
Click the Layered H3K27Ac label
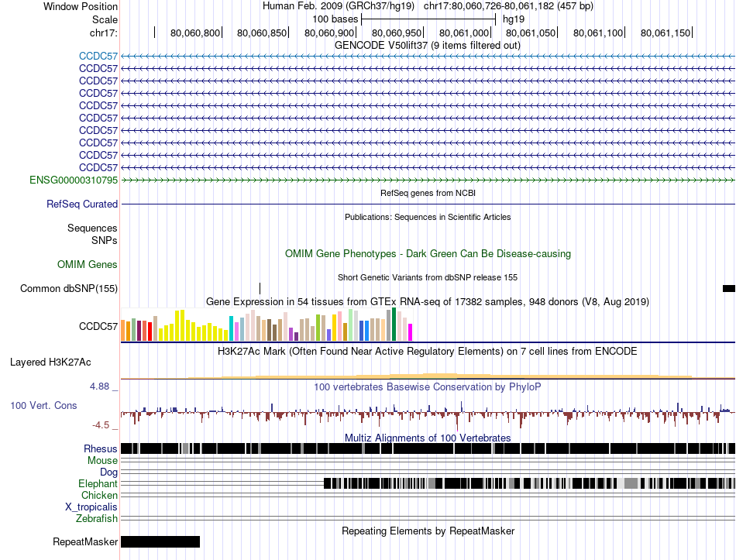50,362
